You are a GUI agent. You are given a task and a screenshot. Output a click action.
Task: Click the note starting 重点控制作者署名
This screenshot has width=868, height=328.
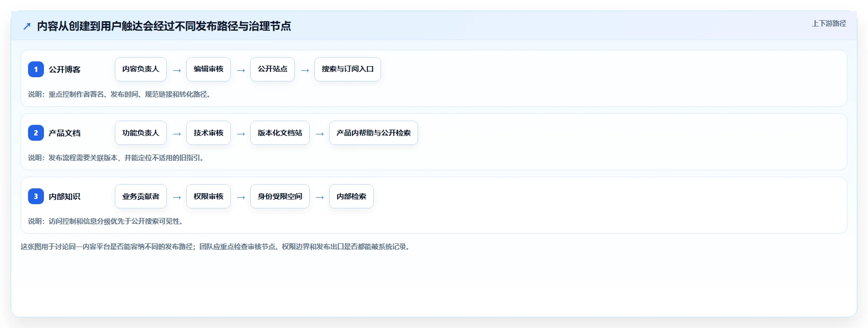(x=121, y=94)
